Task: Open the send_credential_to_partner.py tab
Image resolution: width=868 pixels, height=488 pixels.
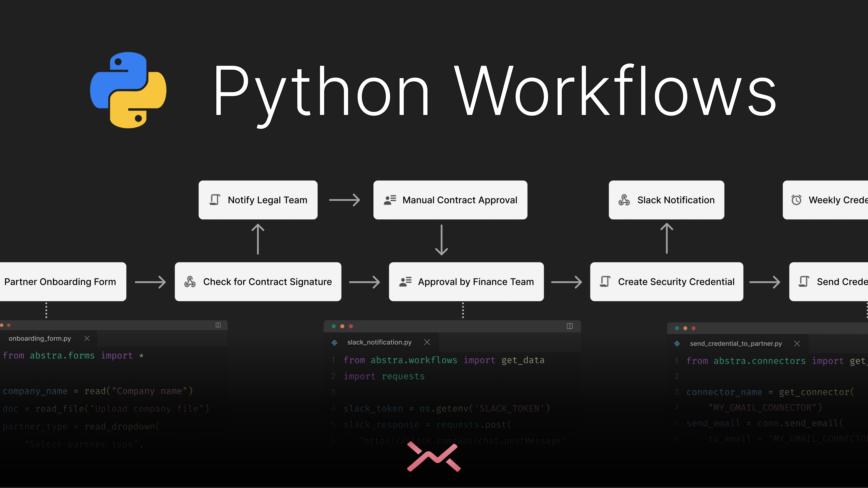Action: point(736,343)
